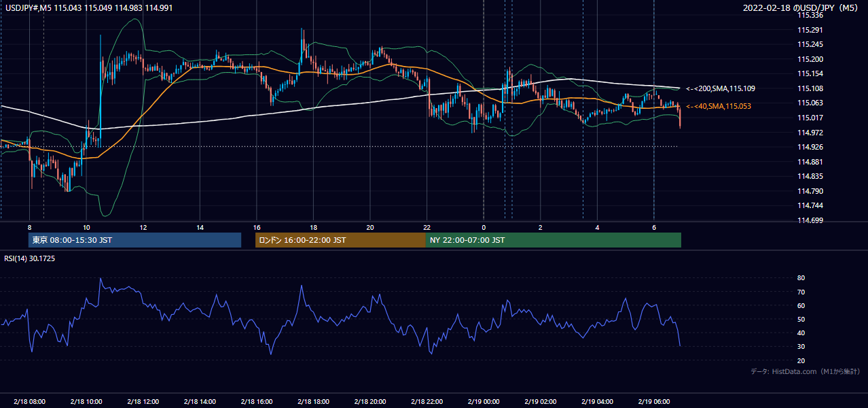Click the 2/19 02:00 date axis label
Image resolution: width=868 pixels, height=408 pixels.
click(540, 402)
